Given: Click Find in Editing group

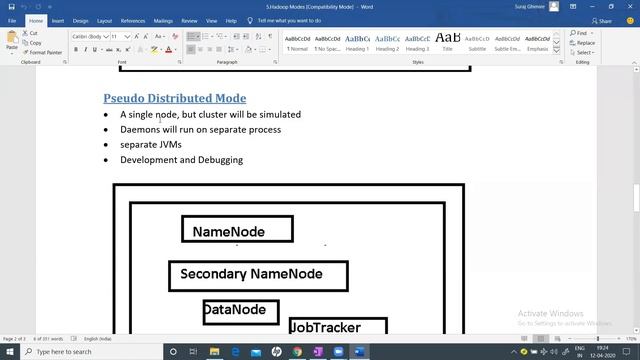Looking at the screenshot, I should point(582,33).
